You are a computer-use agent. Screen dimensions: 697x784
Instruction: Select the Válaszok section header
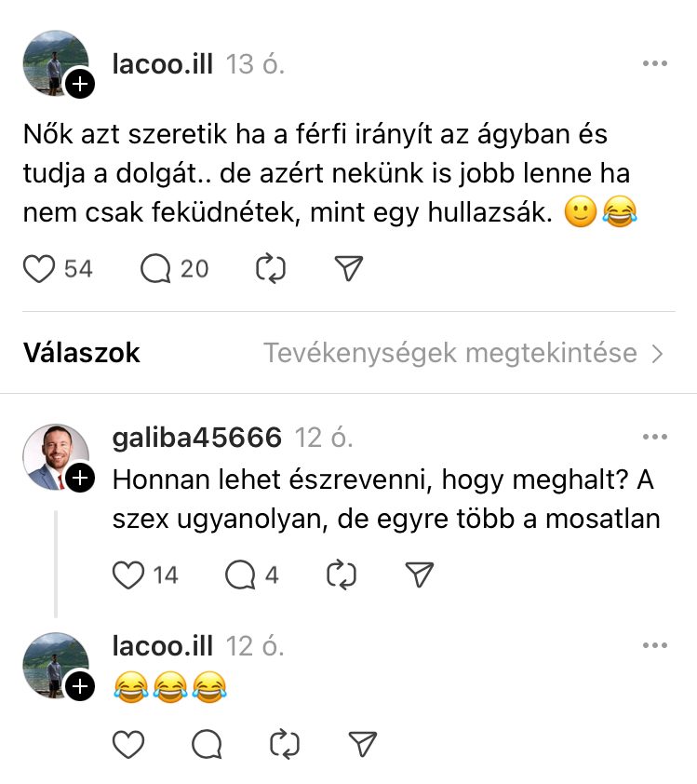(82, 354)
